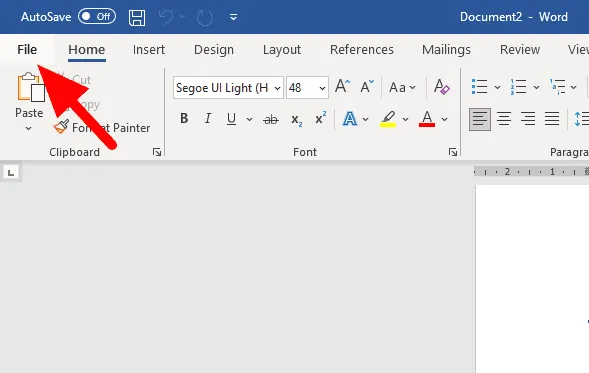Open the font name dropdown
589x373 pixels.
click(278, 88)
